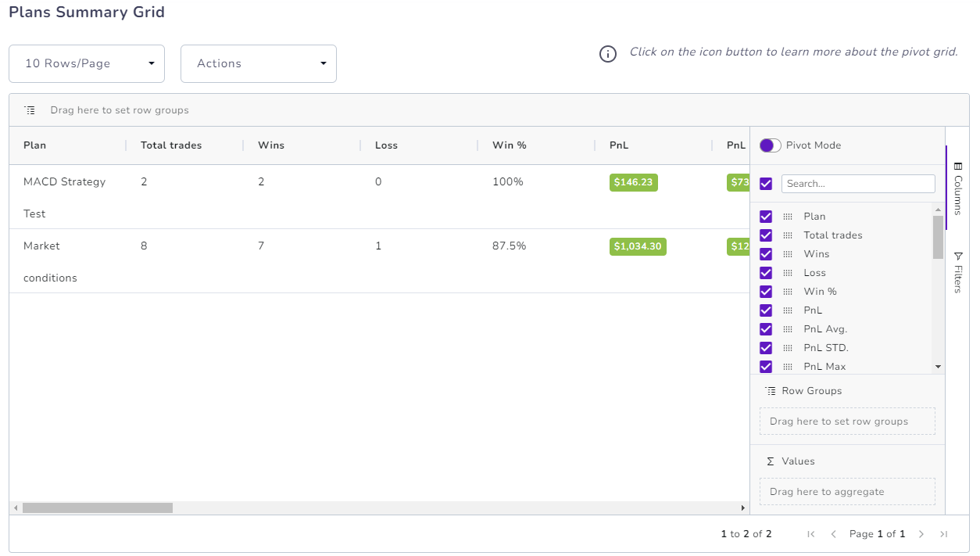980x556 pixels.
Task: Jump to the last page icon
Action: pyautogui.click(x=943, y=534)
